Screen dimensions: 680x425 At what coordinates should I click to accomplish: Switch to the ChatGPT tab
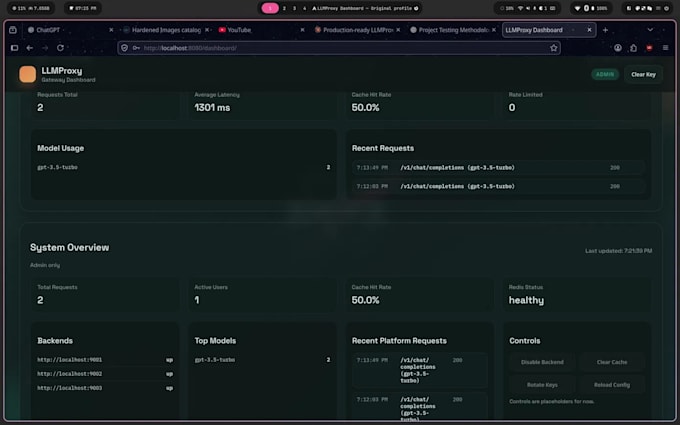[x=69, y=30]
